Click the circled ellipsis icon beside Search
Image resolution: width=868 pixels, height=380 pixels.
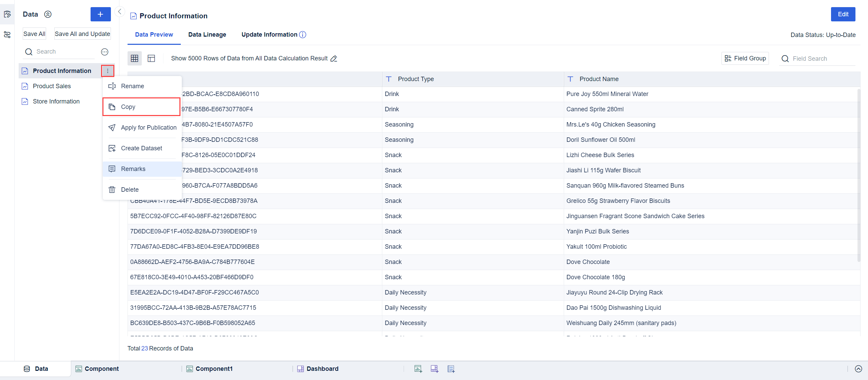[x=104, y=52]
